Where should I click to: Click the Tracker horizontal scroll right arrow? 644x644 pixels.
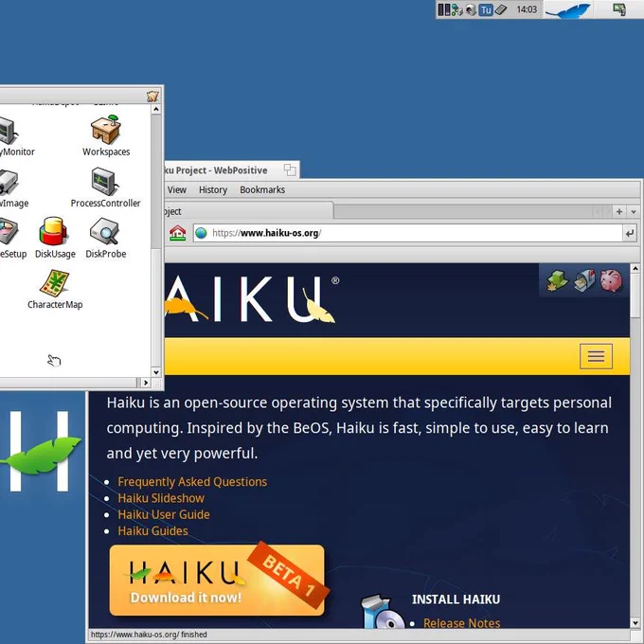coord(146,383)
